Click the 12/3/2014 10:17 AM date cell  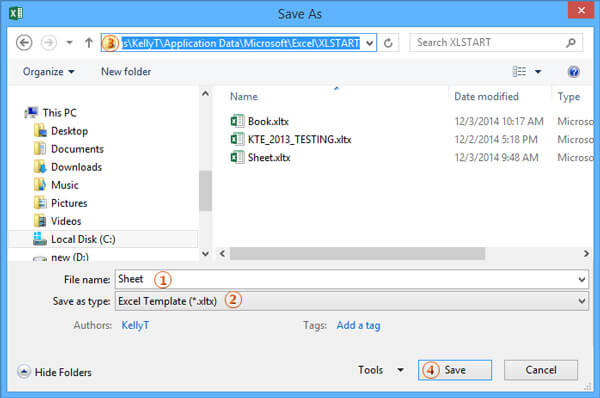click(x=499, y=121)
